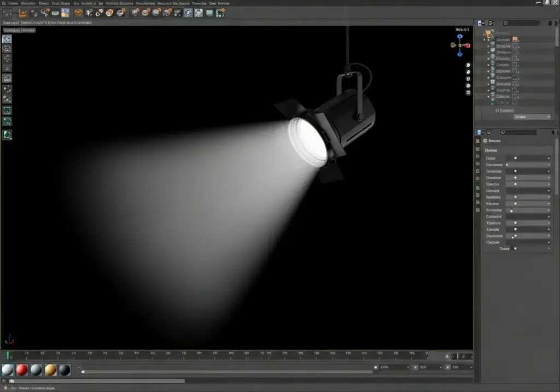
Task: Enable the checkbox beside the highlighted orange outliner item
Action: (x=515, y=39)
